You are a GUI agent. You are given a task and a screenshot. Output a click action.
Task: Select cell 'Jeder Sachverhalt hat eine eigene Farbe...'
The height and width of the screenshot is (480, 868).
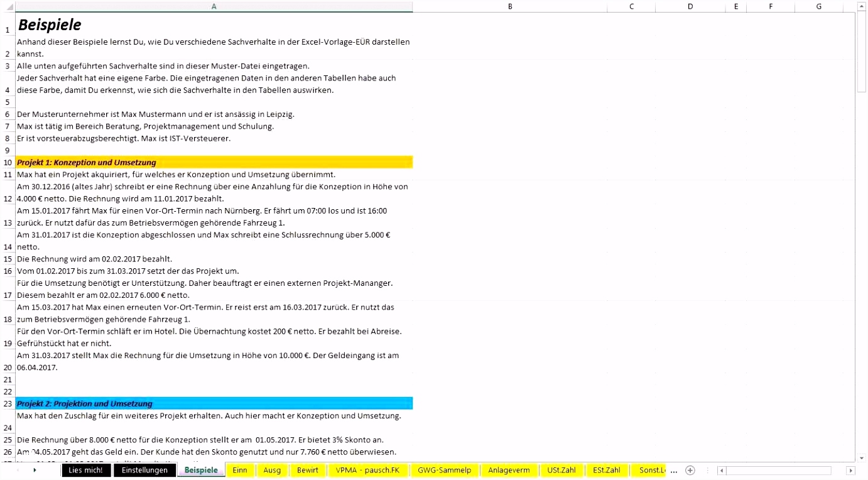click(214, 84)
